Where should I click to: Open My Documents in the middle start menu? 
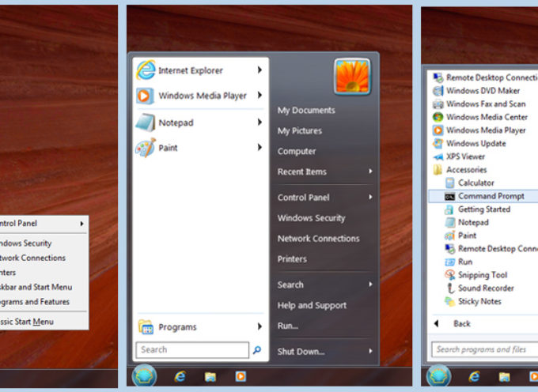[x=306, y=111]
